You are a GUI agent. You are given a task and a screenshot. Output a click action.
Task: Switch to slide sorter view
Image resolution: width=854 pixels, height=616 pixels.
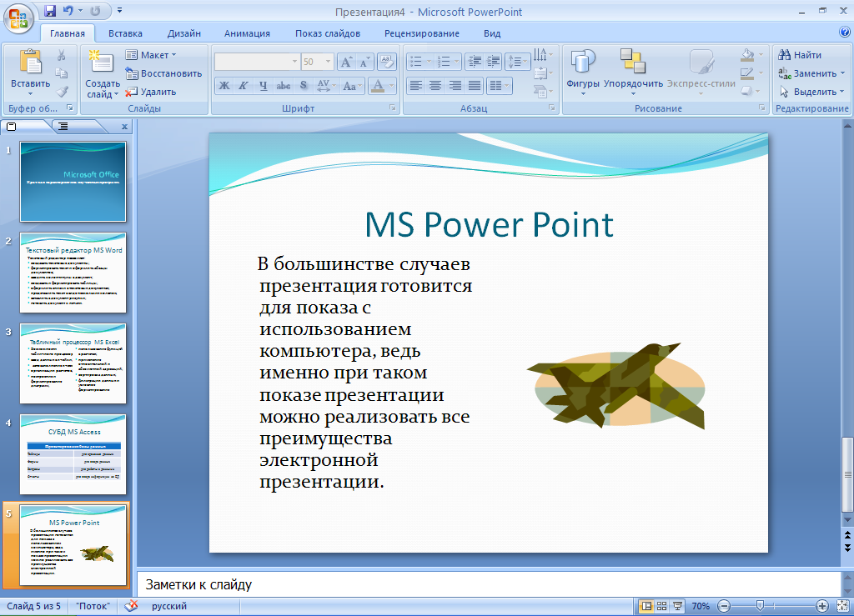pyautogui.click(x=661, y=606)
